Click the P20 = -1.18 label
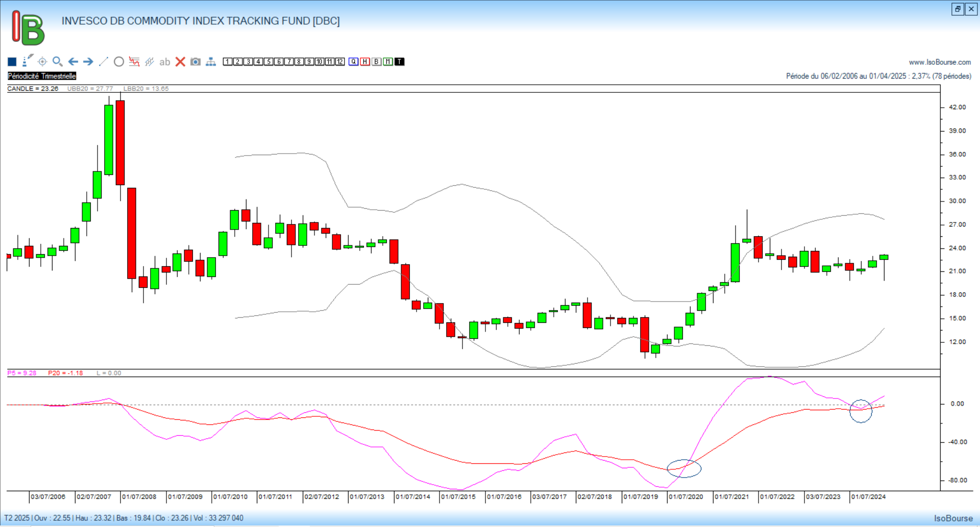Viewport: 980px width, 527px height. pos(65,373)
